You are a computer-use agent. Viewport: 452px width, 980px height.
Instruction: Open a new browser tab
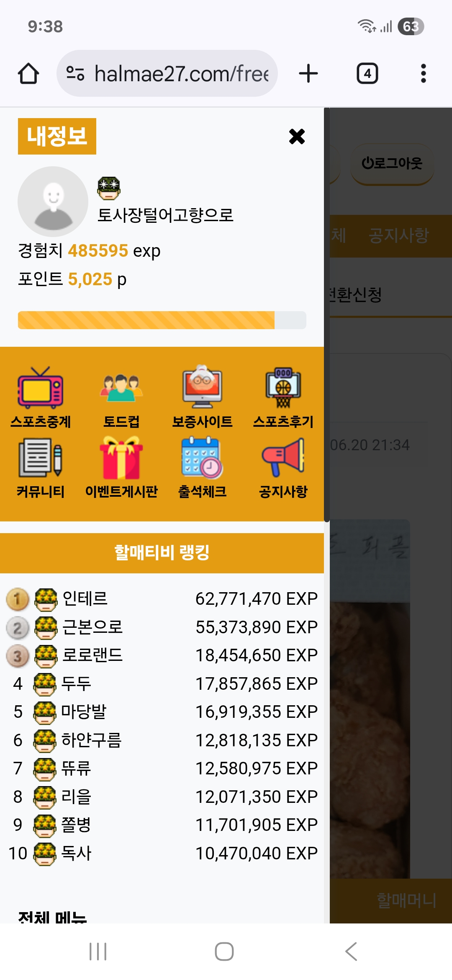[308, 74]
